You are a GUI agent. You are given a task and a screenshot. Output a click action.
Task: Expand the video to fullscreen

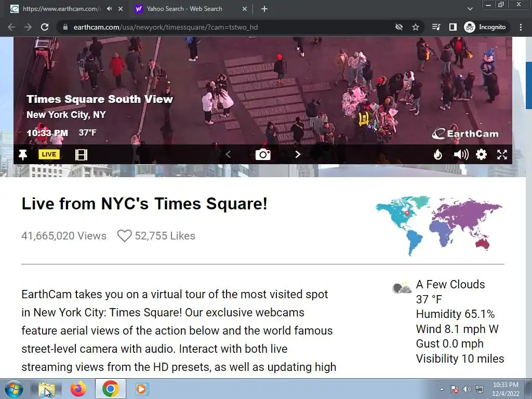(x=502, y=155)
